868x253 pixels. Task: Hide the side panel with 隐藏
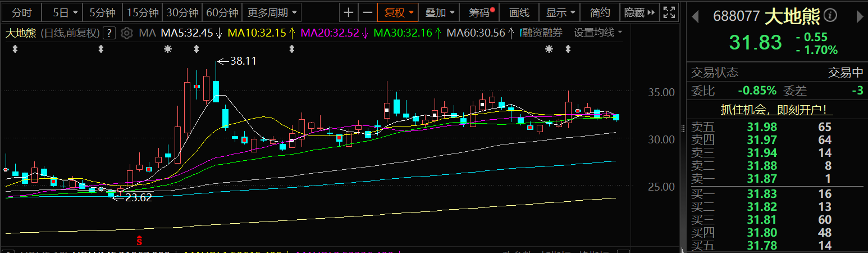pyautogui.click(x=639, y=12)
